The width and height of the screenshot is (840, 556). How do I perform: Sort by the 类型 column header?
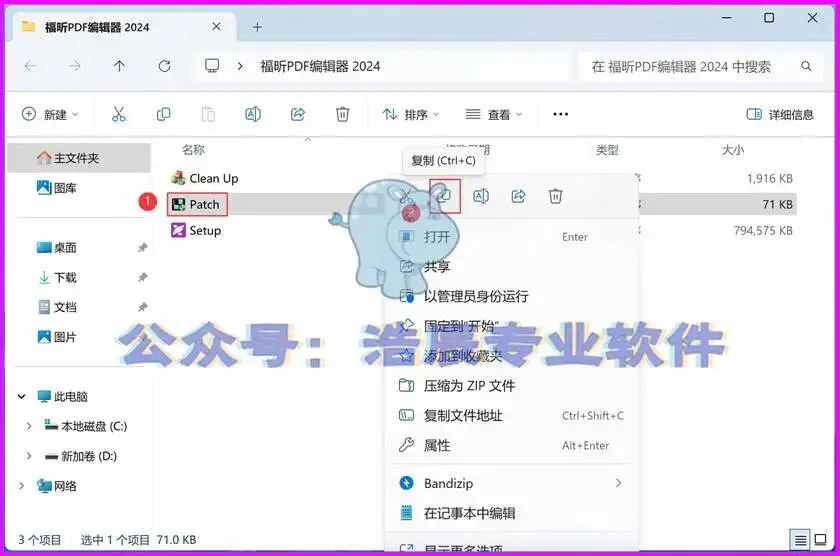pyautogui.click(x=608, y=149)
